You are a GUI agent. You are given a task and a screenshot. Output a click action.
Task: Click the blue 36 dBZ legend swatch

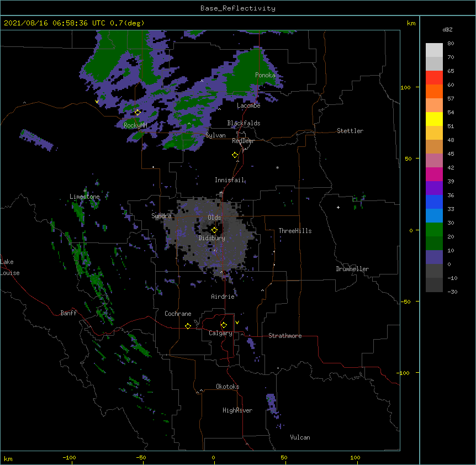point(434,202)
